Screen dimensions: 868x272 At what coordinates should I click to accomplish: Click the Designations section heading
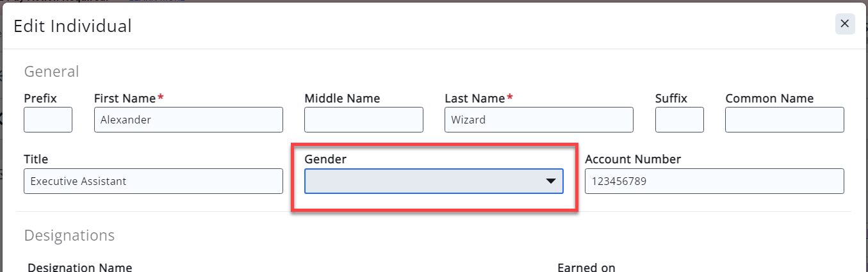(69, 236)
